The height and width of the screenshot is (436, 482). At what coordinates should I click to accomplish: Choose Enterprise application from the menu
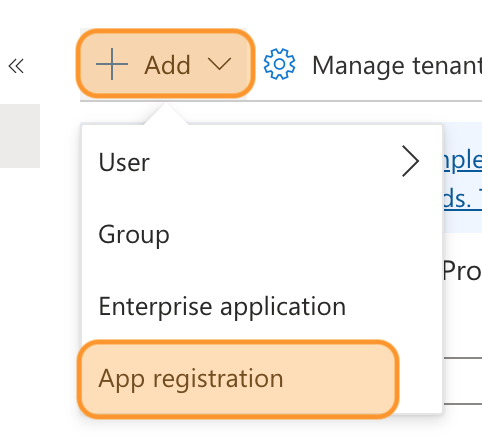point(262,306)
